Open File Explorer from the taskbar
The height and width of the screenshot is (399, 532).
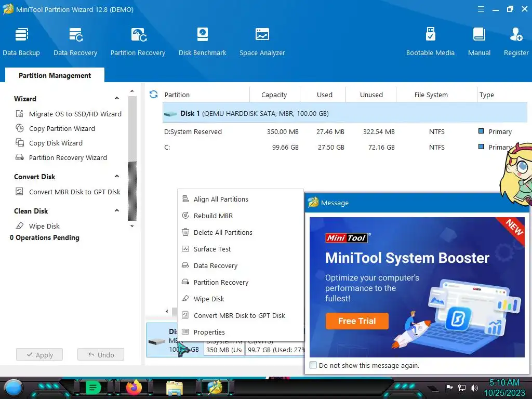pos(175,388)
